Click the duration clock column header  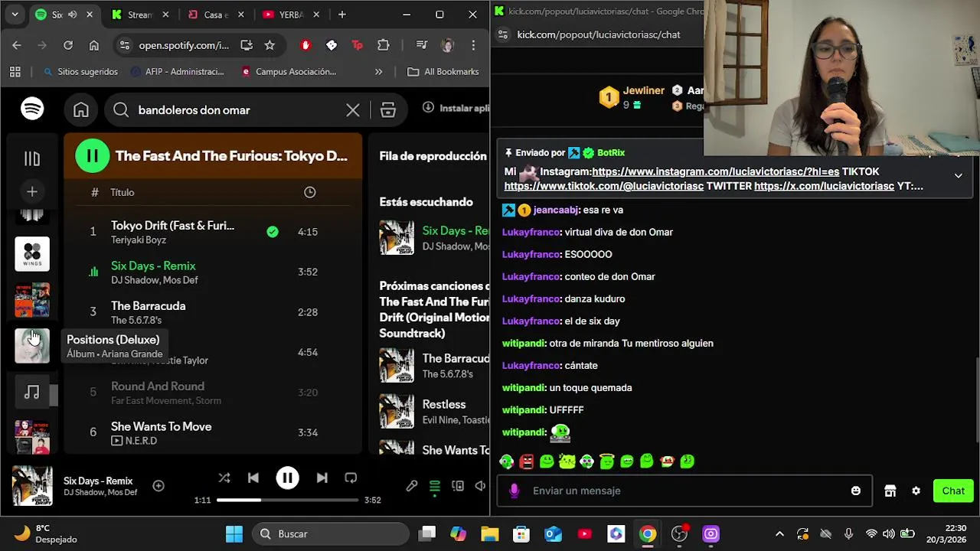tap(309, 192)
